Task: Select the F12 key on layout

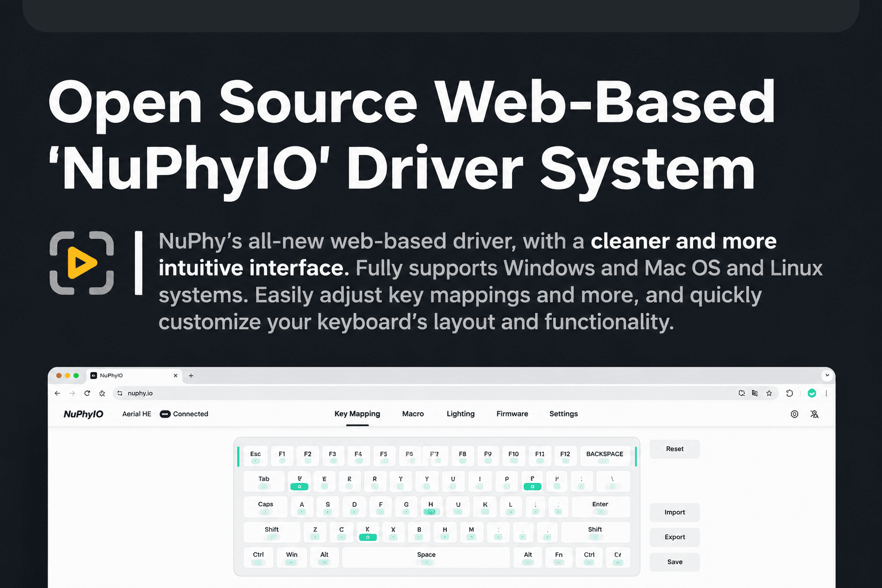Action: (565, 457)
